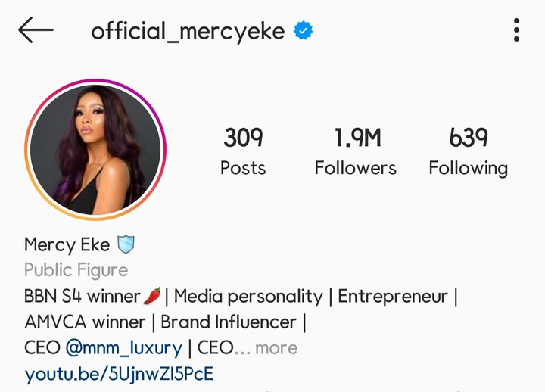The height and width of the screenshot is (392, 545).
Task: View the 1.9M Followers list
Action: (x=356, y=151)
